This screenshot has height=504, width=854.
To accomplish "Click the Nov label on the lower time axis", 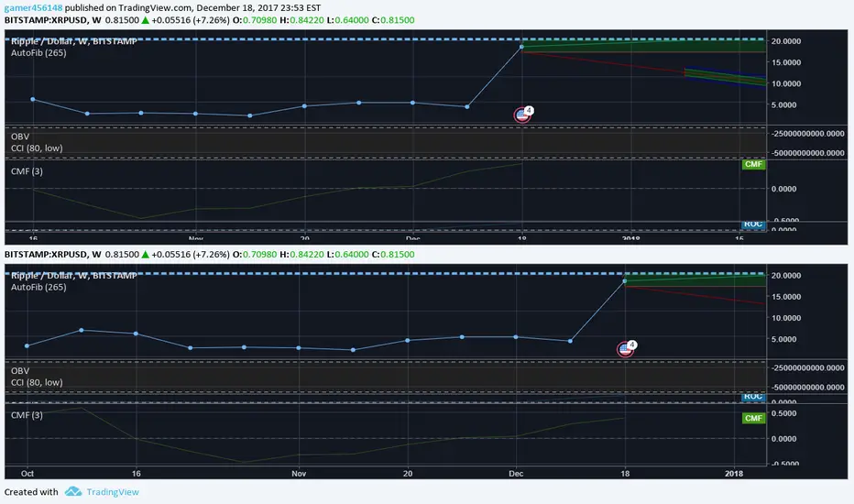I will tap(299, 474).
